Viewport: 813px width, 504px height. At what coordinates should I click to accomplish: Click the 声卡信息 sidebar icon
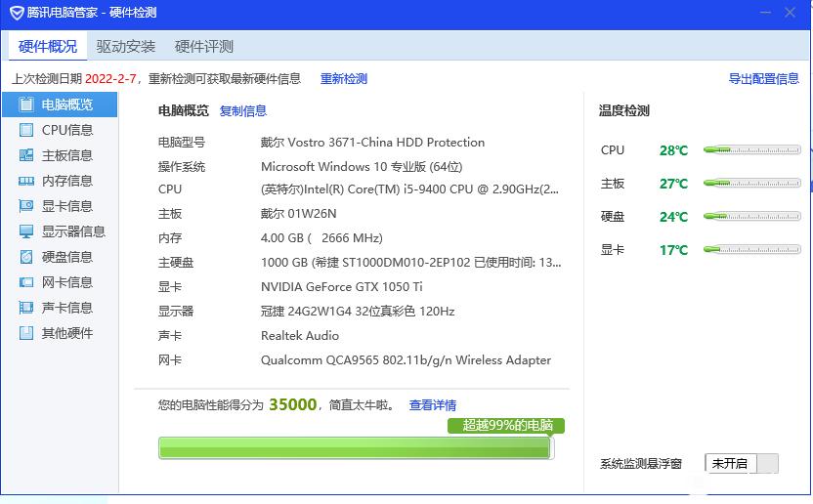(x=26, y=308)
